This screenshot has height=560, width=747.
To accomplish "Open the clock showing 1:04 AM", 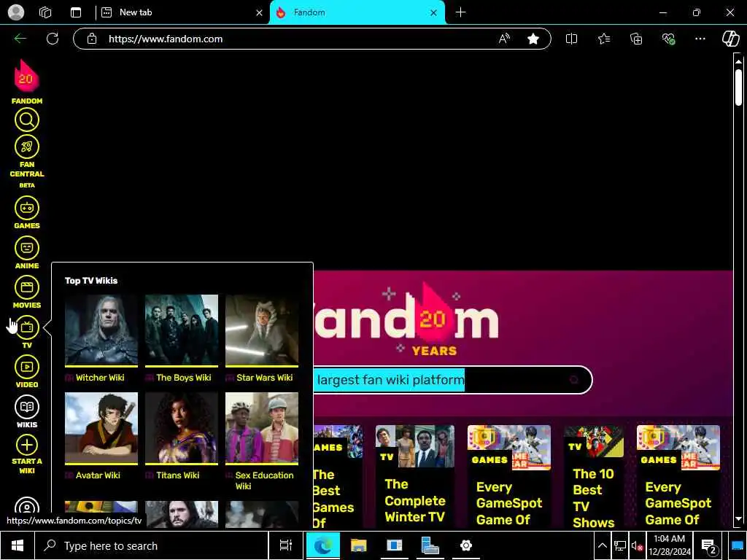I will (670, 545).
